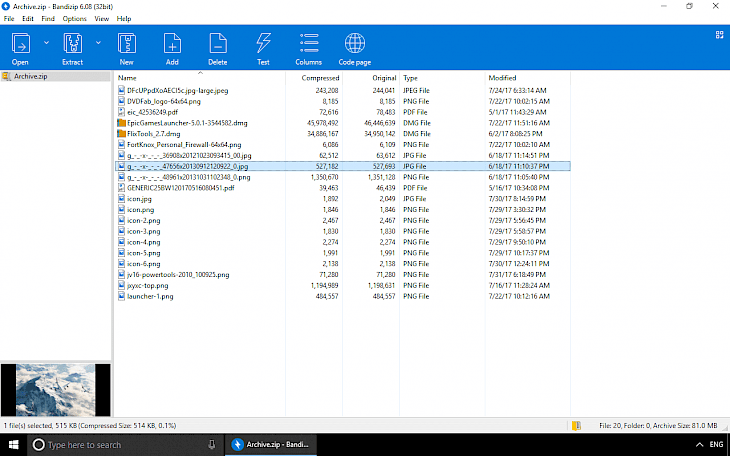This screenshot has height=456, width=730.
Task: Toggle the view mode icon at toolbar right
Action: pyautogui.click(x=719, y=35)
